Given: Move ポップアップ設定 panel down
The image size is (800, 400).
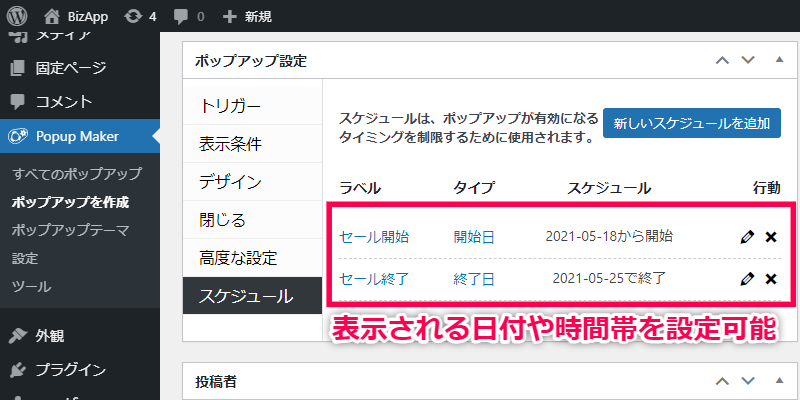Looking at the screenshot, I should pos(747,60).
